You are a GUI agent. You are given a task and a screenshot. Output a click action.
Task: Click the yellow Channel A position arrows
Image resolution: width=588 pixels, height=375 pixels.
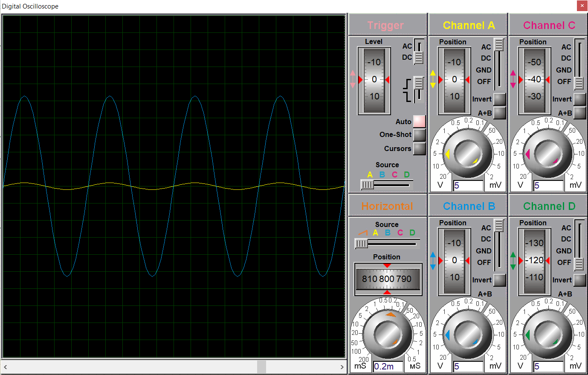pyautogui.click(x=433, y=79)
